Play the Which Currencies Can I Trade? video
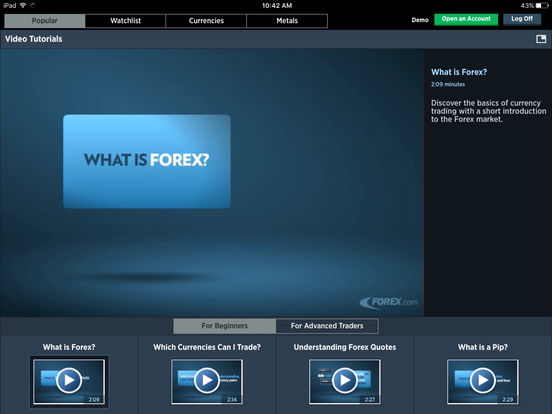 pos(207,381)
